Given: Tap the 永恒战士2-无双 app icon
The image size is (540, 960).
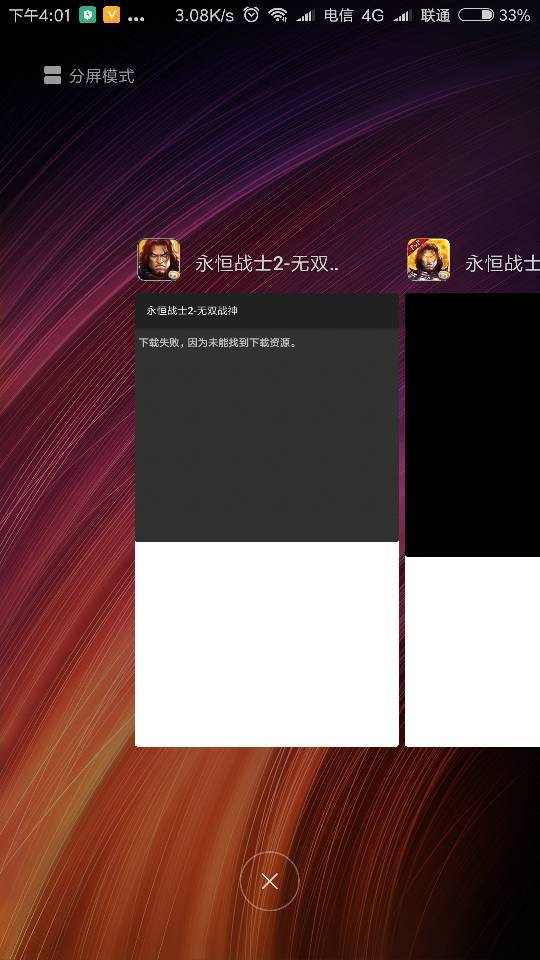Looking at the screenshot, I should pos(159,260).
